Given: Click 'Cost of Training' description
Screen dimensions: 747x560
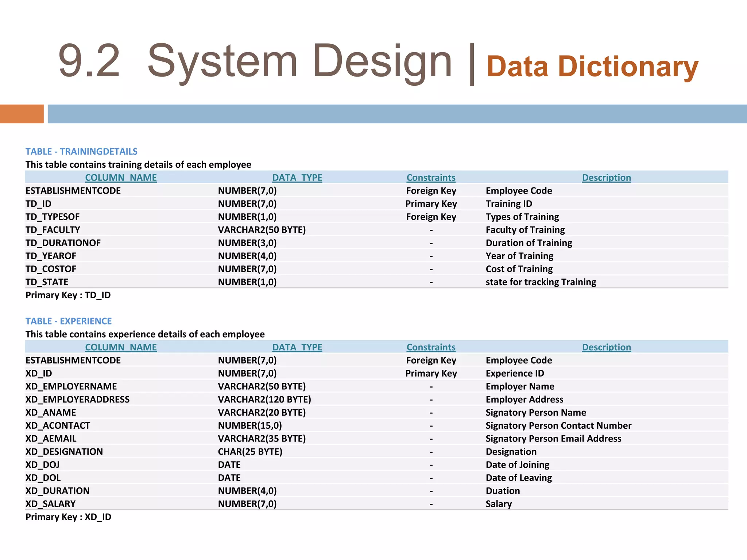Looking at the screenshot, I should coord(519,269).
